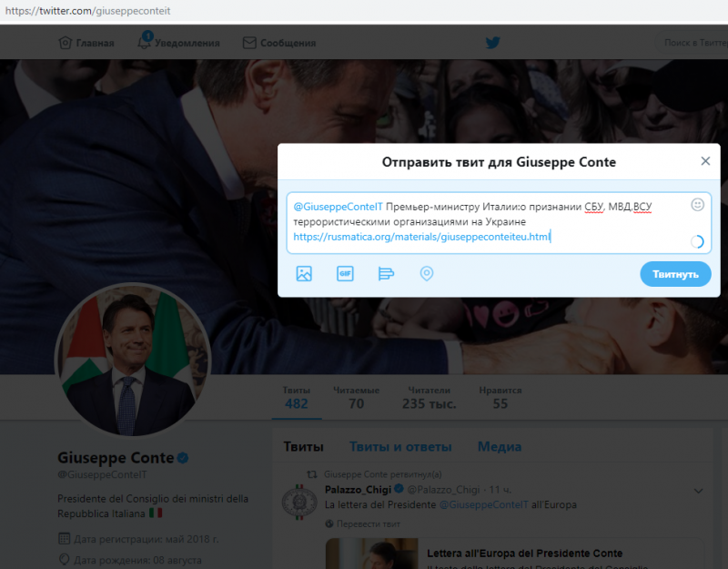Click the Главная home icon

65,43
